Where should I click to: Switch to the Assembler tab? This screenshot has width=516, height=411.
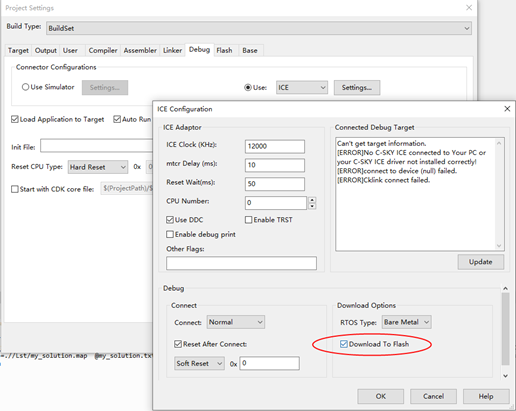click(x=140, y=51)
